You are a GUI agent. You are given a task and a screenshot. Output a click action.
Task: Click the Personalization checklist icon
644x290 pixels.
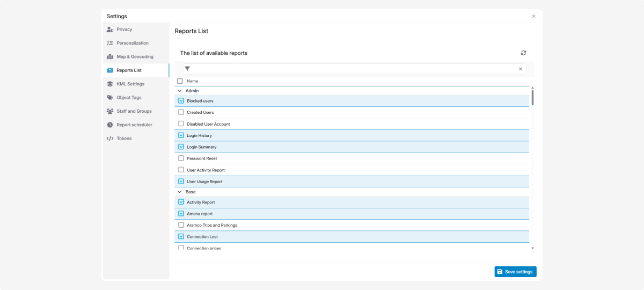tap(110, 43)
